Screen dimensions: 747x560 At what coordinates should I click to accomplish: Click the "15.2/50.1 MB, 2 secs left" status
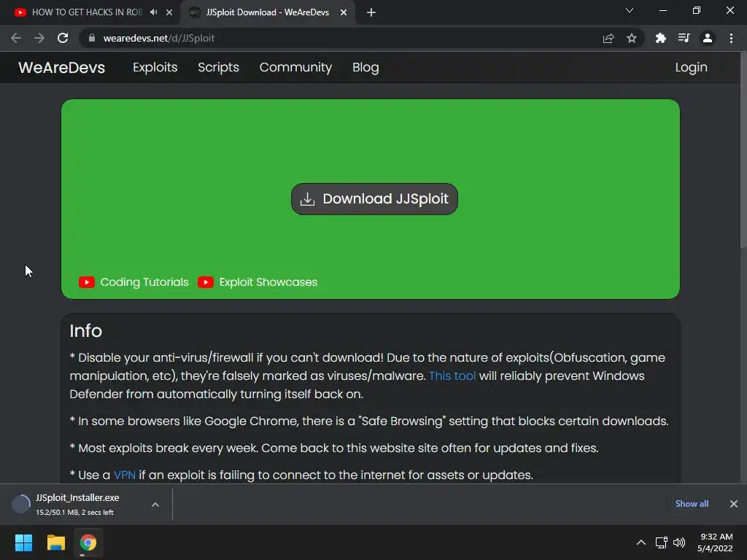click(75, 513)
